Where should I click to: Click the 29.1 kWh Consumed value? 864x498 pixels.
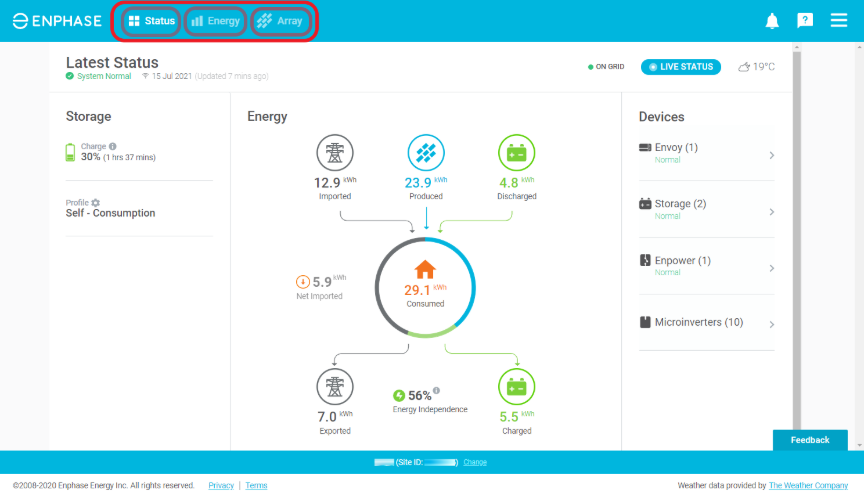(x=425, y=290)
